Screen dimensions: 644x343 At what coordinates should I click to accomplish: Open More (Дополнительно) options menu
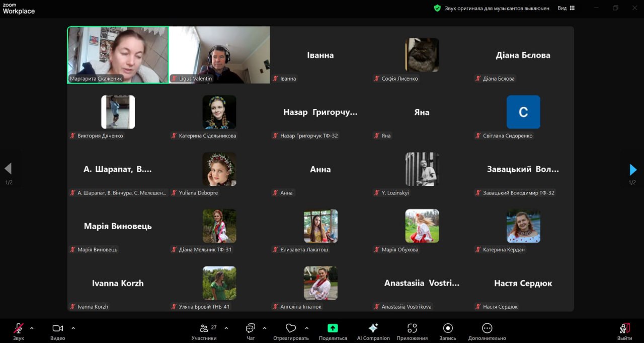[x=487, y=328]
